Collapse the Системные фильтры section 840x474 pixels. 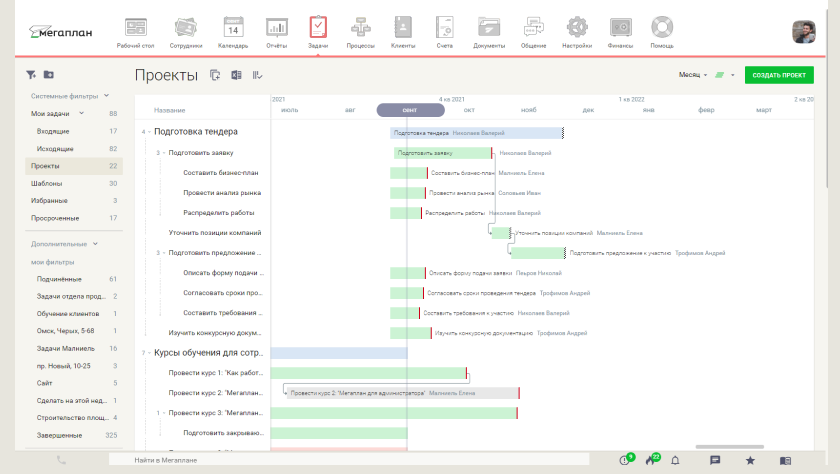[105, 97]
